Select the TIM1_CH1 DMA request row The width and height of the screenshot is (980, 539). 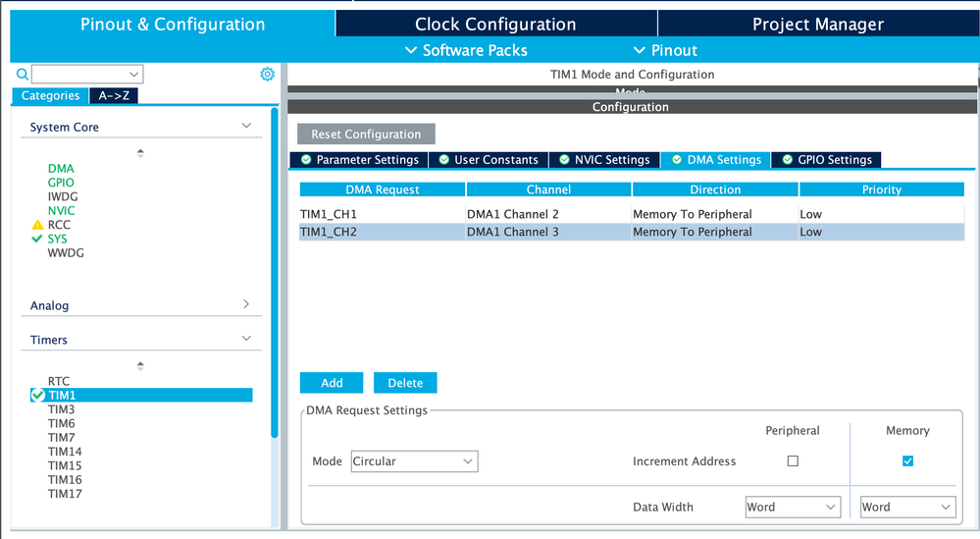pos(631,214)
